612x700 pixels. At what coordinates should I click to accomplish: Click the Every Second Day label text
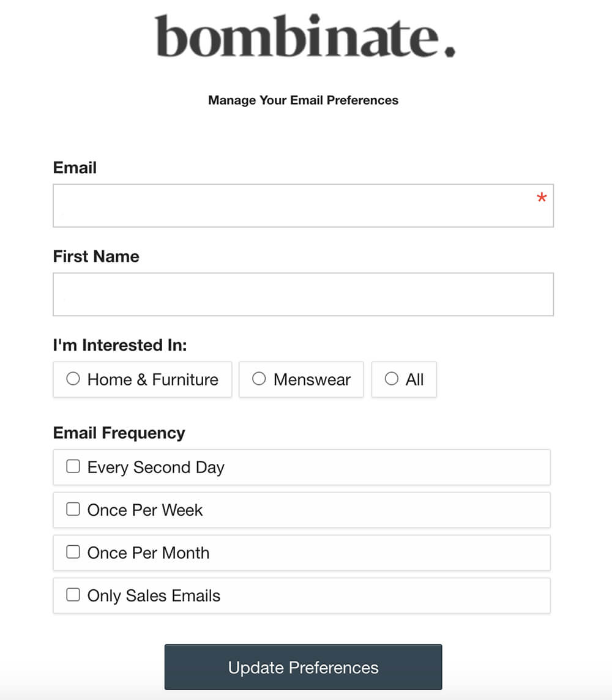point(156,467)
